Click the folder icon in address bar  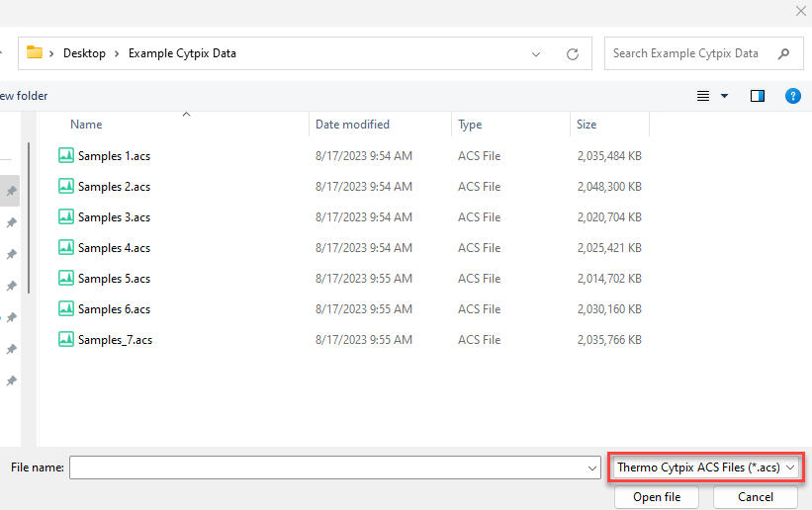tap(35, 53)
